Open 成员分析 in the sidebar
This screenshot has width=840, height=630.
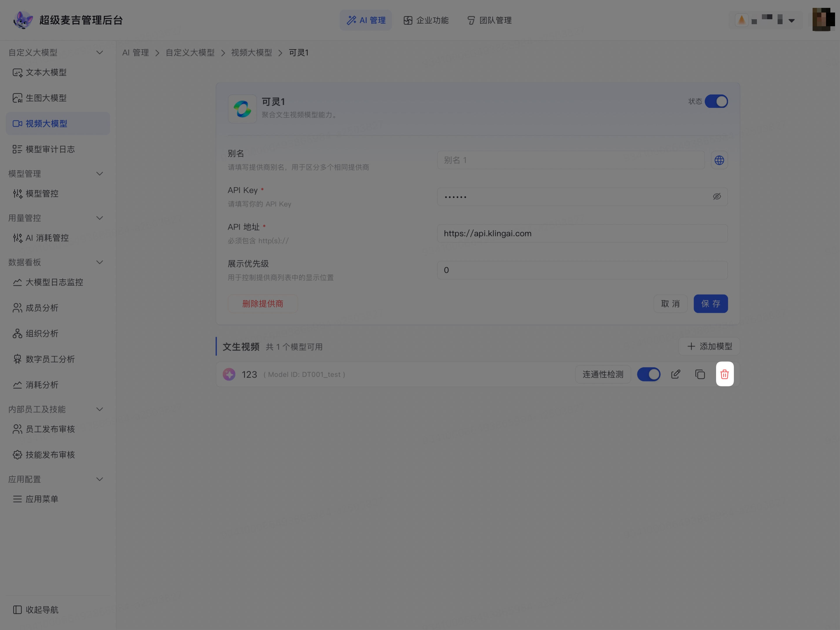58,308
